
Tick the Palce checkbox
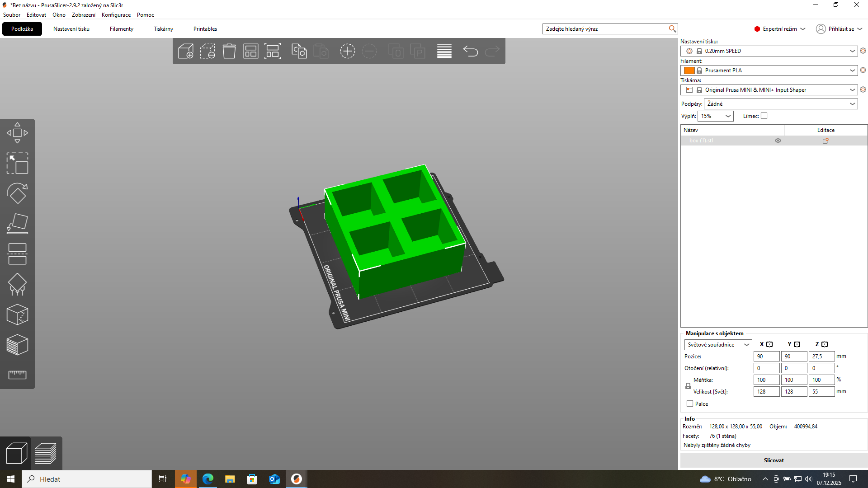pos(690,404)
